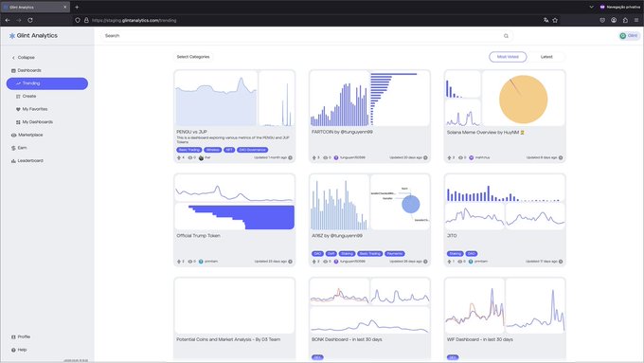The image size is (644, 363).
Task: Open the JITO dashboard title
Action: point(452,236)
